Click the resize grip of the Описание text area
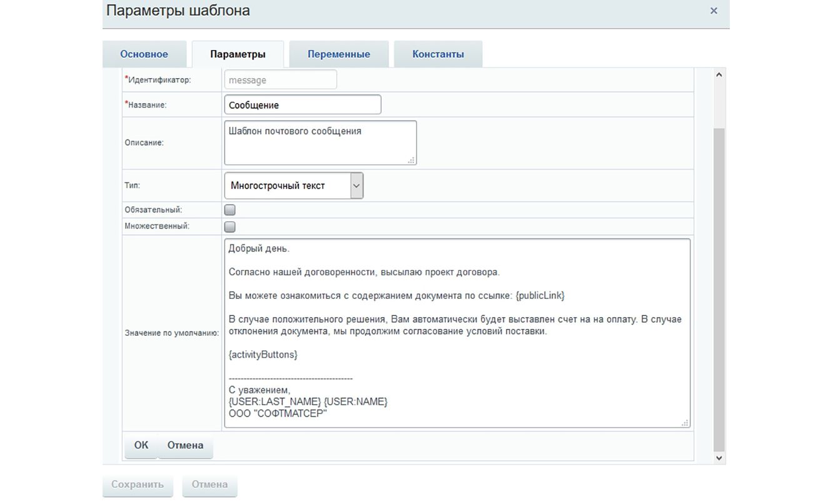This screenshot has width=833, height=504. [411, 160]
